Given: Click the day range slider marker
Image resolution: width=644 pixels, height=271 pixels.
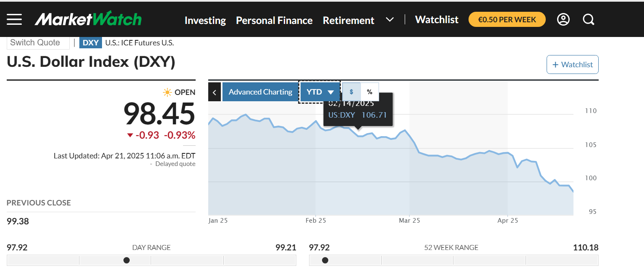Looking at the screenshot, I should 126,260.
